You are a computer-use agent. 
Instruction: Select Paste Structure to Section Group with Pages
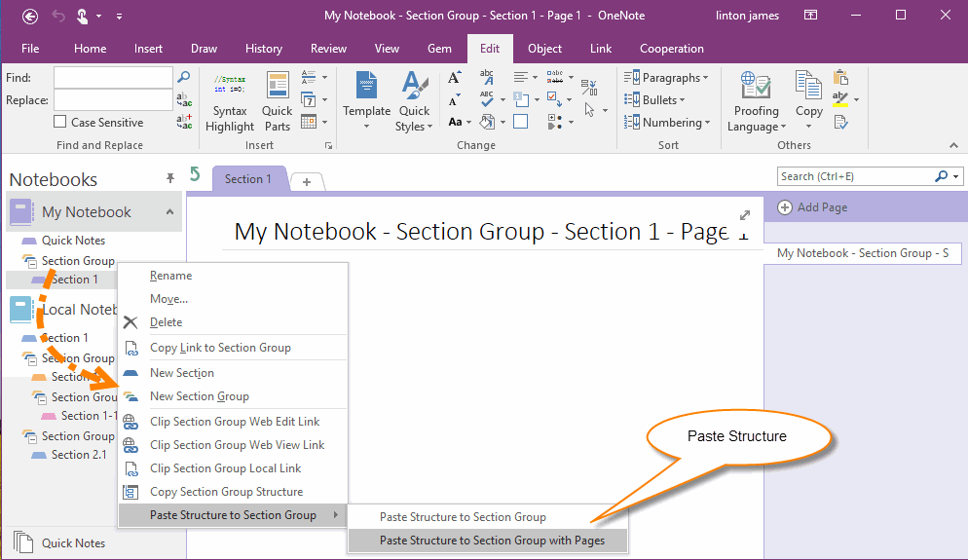491,541
